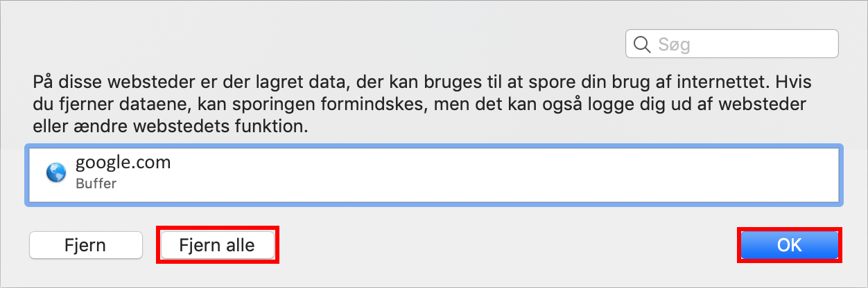
Task: Click the text "eller ændre webstedets funktion."
Action: tap(170, 128)
